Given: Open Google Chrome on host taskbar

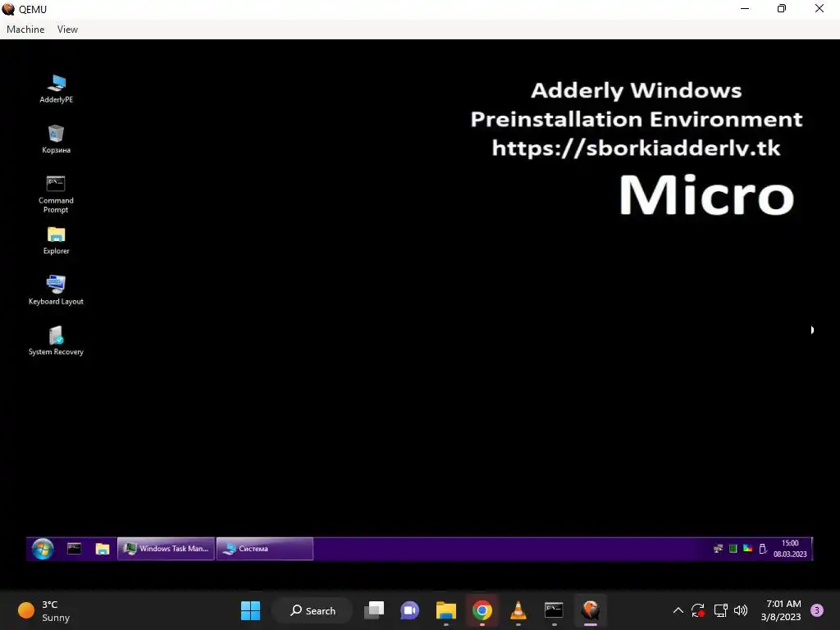Looking at the screenshot, I should (x=482, y=610).
